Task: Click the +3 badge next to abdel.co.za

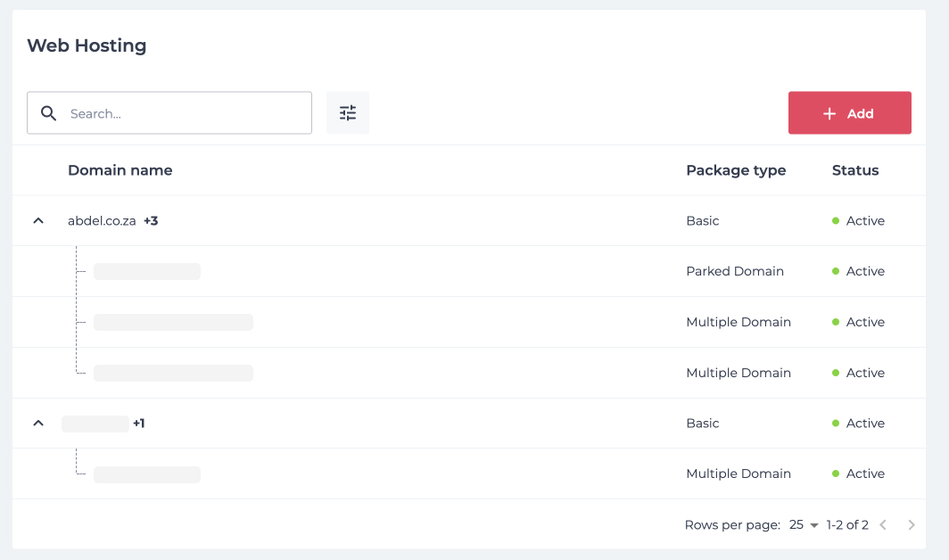Action: click(x=151, y=221)
